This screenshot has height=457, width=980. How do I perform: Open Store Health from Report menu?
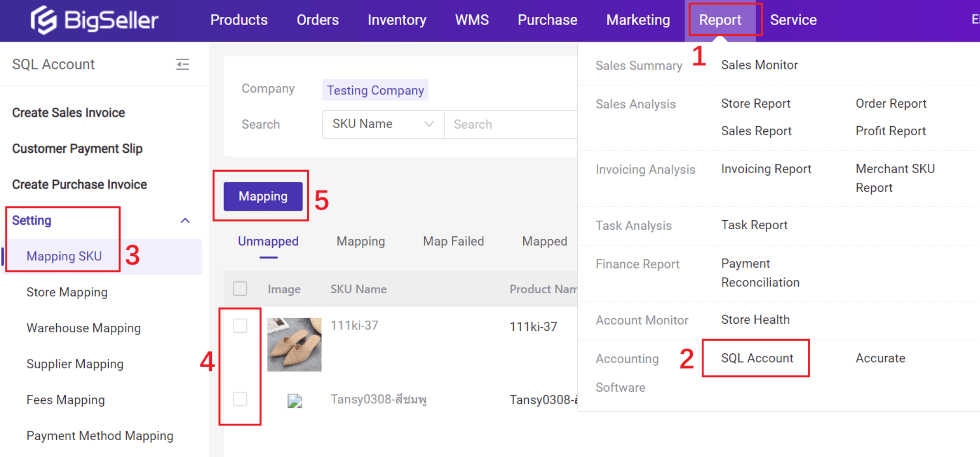(x=755, y=320)
